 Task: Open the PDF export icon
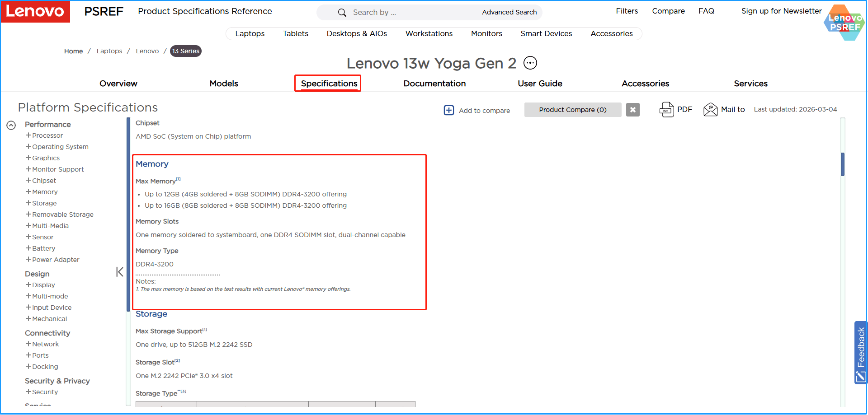point(667,109)
